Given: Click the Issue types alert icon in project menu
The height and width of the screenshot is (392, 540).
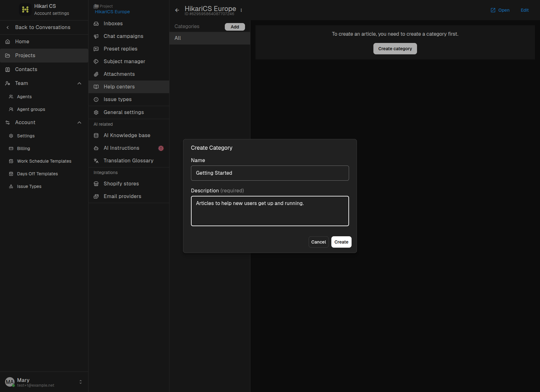Looking at the screenshot, I should (96, 100).
